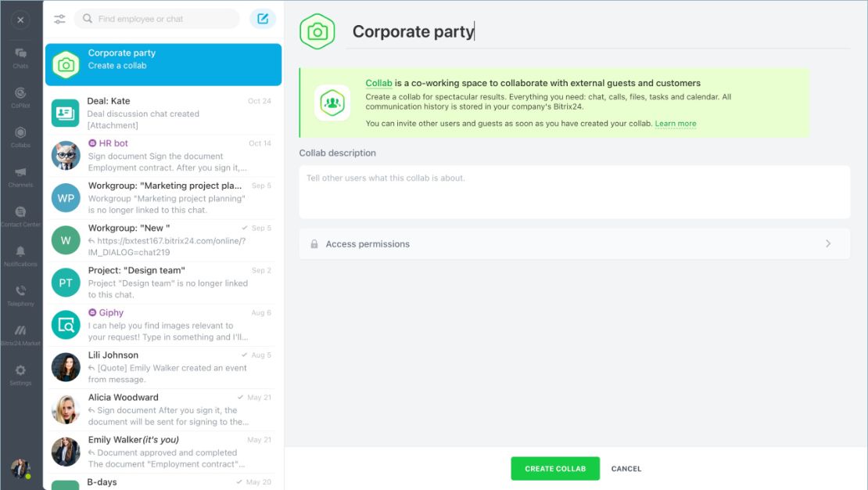Open Settings gear in the sidebar
Screen dimensions: 868x490
[20, 375]
